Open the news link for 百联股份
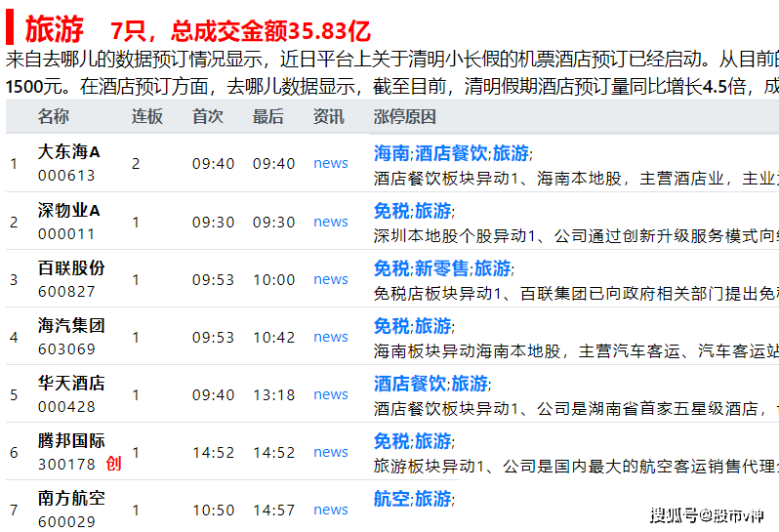 (330, 279)
